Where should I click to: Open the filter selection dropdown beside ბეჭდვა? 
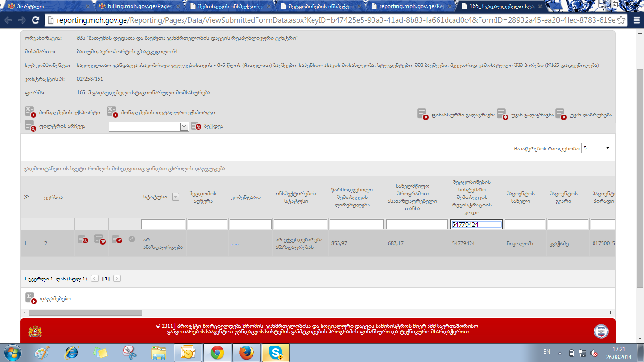coord(184,126)
